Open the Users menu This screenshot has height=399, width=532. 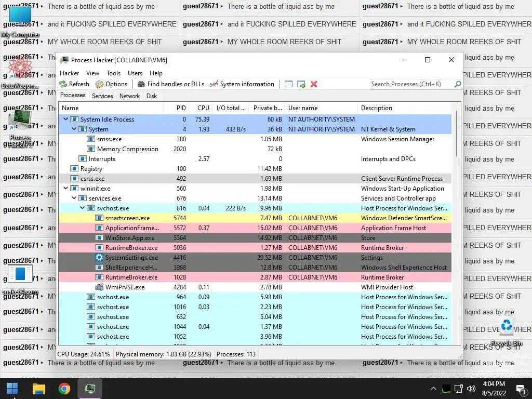[x=135, y=73]
